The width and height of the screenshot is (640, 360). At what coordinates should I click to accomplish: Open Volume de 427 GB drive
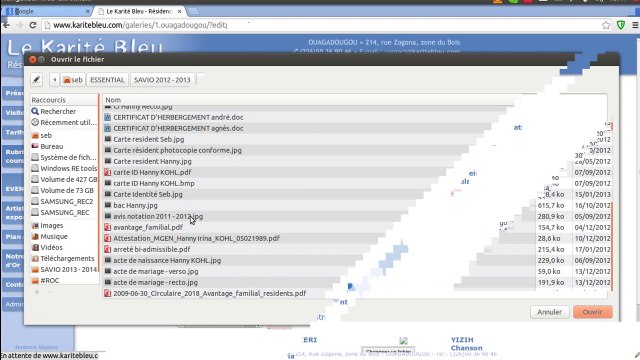coord(64,179)
